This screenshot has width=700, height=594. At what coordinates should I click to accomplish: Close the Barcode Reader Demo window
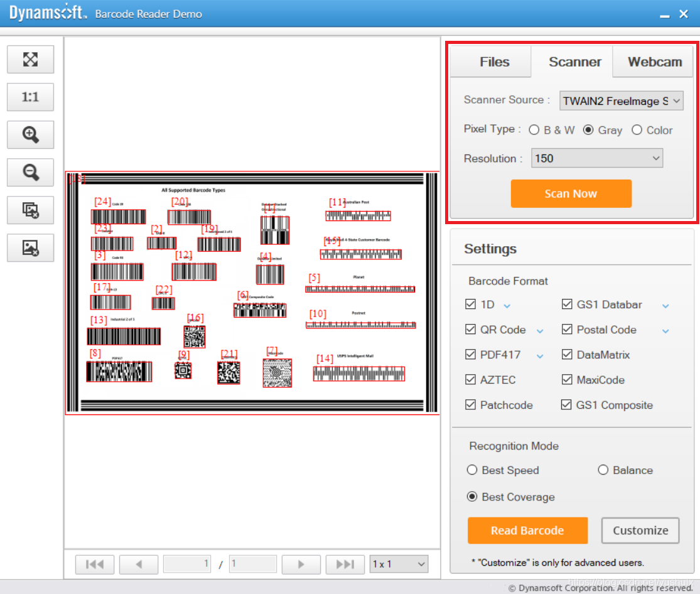(684, 14)
